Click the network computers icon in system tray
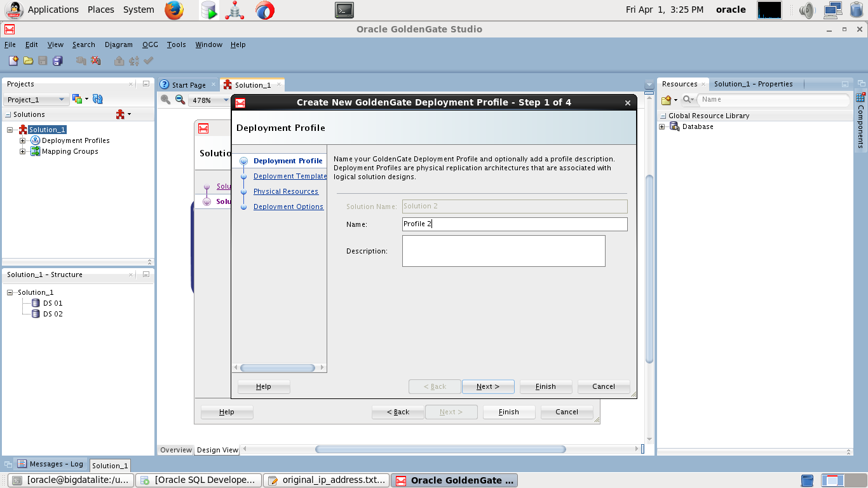Screen dimensions: 868x488 click(x=833, y=10)
